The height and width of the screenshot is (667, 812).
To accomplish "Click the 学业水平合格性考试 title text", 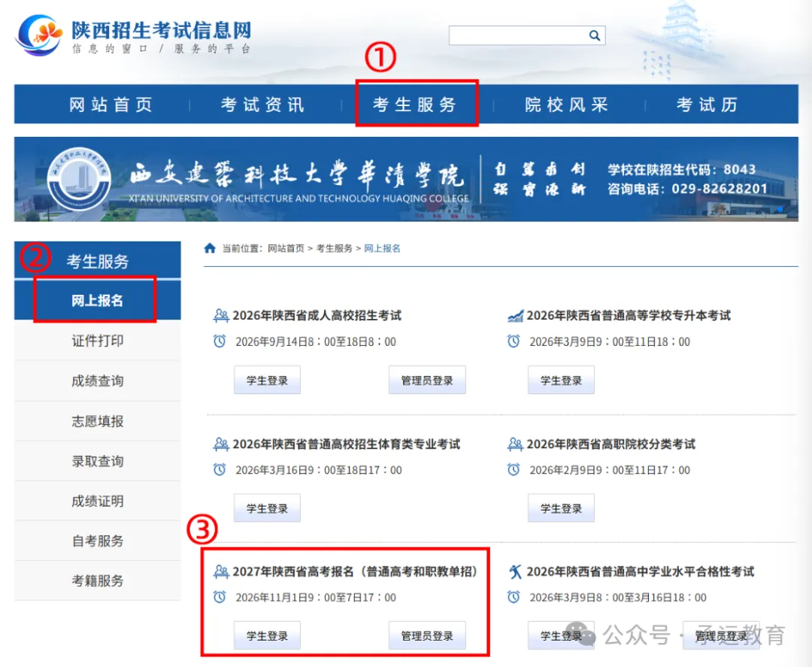I will [x=641, y=571].
